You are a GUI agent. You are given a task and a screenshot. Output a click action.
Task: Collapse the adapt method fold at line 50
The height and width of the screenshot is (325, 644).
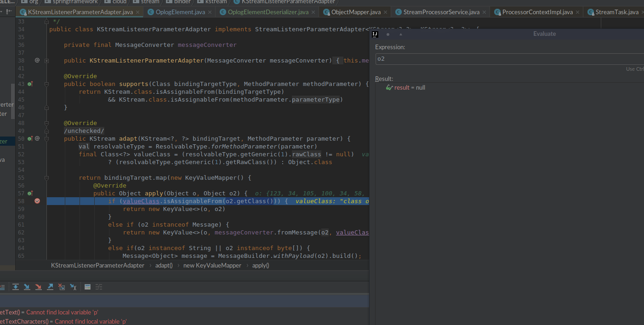coord(47,138)
